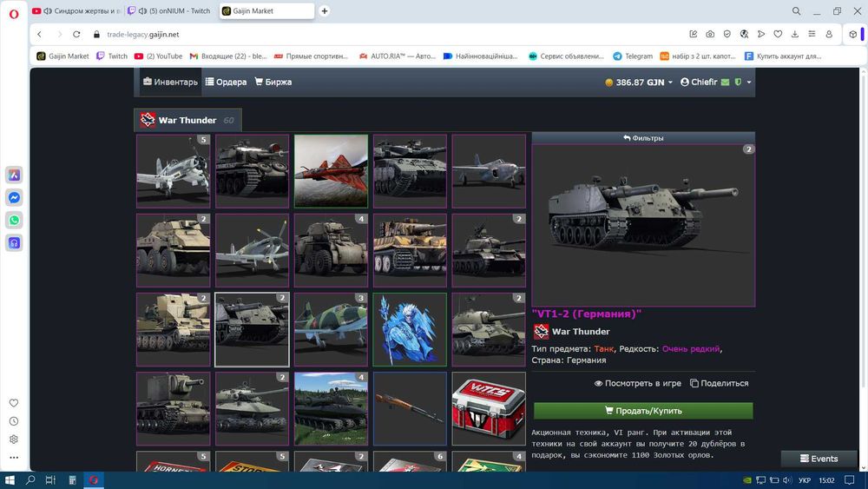The height and width of the screenshot is (489, 868).
Task: Open Windows taskbar search
Action: [x=30, y=480]
